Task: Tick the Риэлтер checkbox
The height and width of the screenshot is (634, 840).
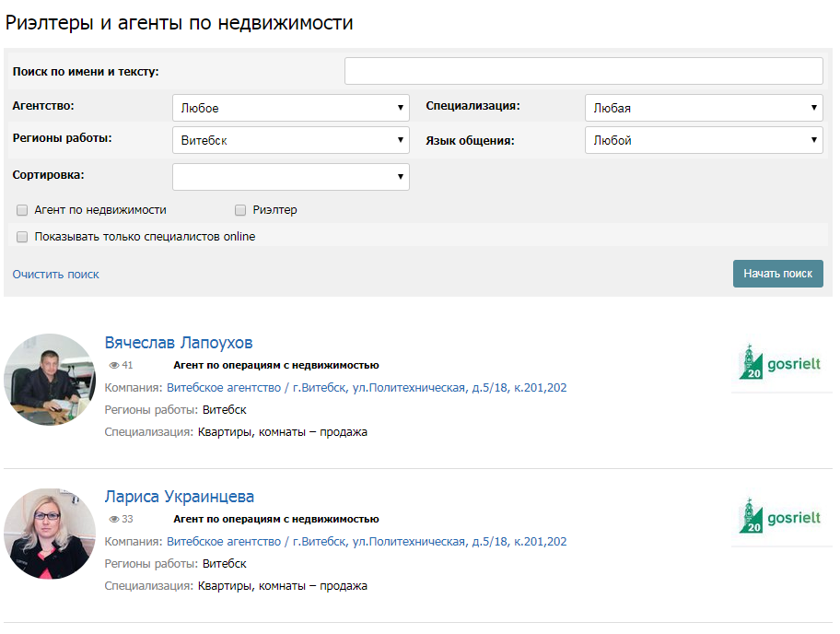Action: 240,210
